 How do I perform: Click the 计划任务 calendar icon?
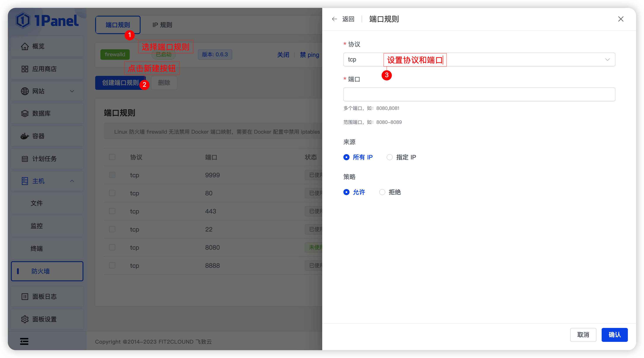(x=25, y=159)
